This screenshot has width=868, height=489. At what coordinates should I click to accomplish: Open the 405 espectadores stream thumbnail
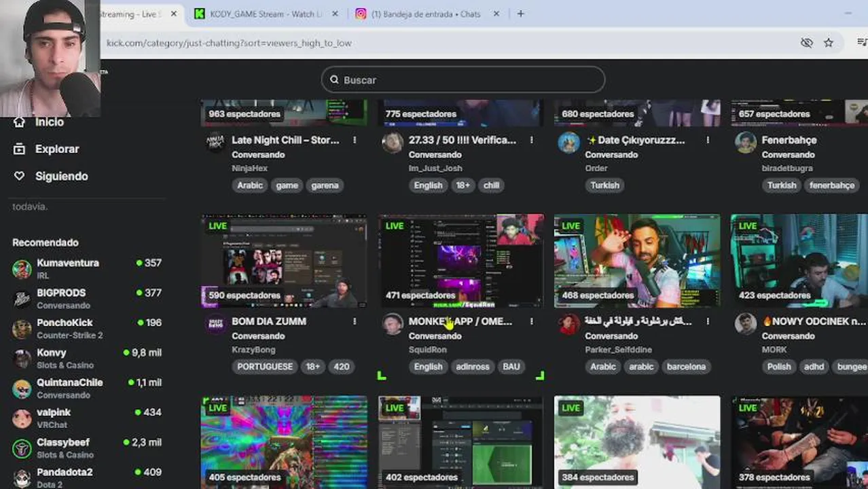point(284,442)
